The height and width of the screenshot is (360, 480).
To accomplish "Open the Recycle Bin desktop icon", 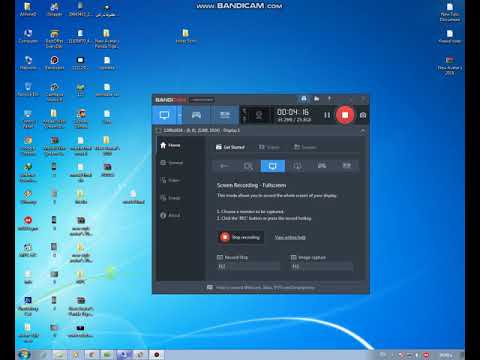I will click(28, 90).
